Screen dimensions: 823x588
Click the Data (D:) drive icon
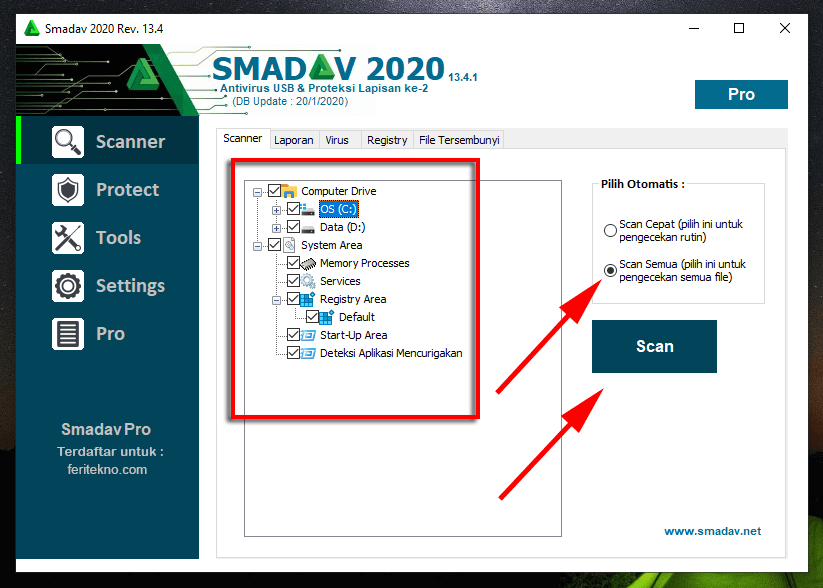tap(308, 228)
